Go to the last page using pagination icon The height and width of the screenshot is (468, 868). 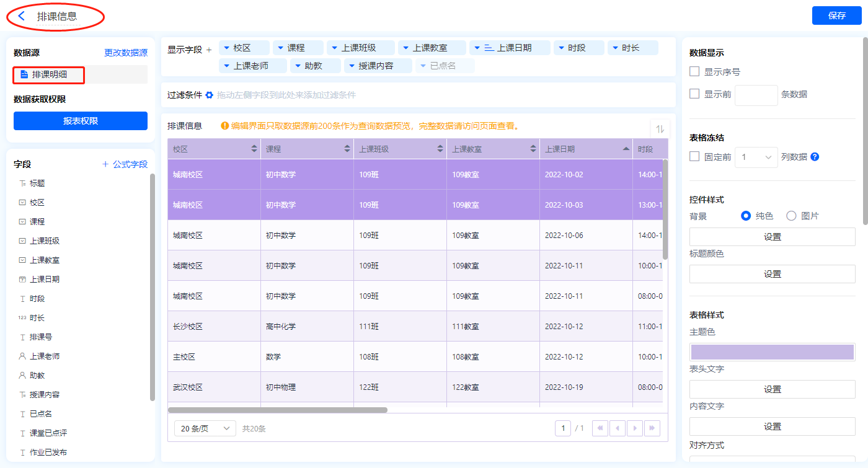click(652, 428)
